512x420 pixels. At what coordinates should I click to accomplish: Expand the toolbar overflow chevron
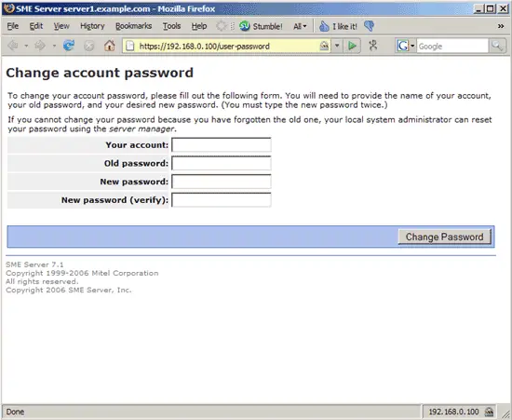501,26
